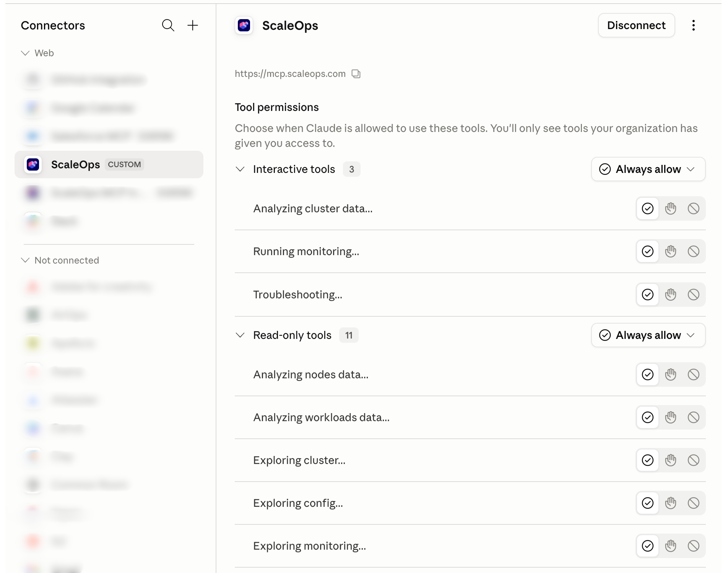The height and width of the screenshot is (573, 728).
Task: Open the three-dot more options menu
Action: pyautogui.click(x=693, y=25)
